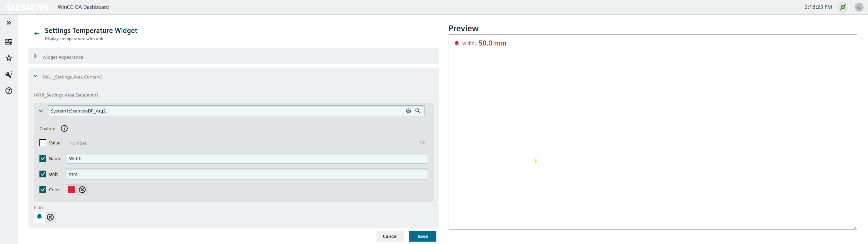Enable the Value checkbox
Image resolution: width=868 pixels, height=244 pixels.
pos(43,143)
